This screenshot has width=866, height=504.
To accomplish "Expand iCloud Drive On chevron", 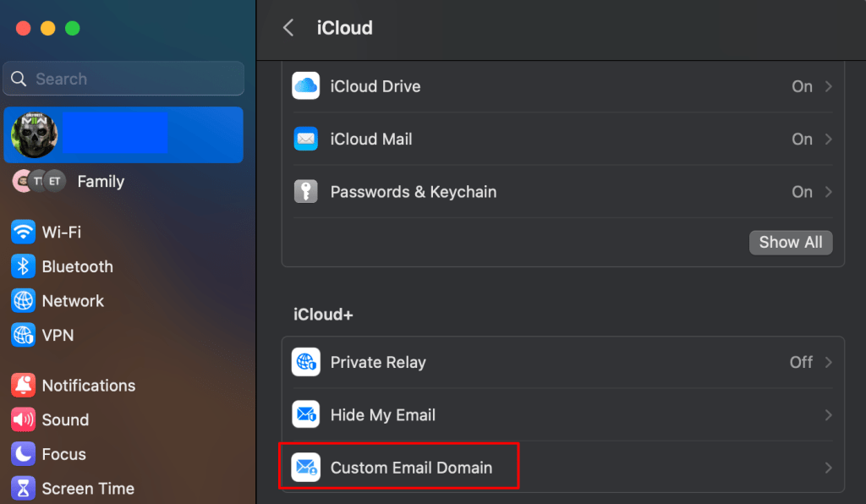I will coord(828,86).
